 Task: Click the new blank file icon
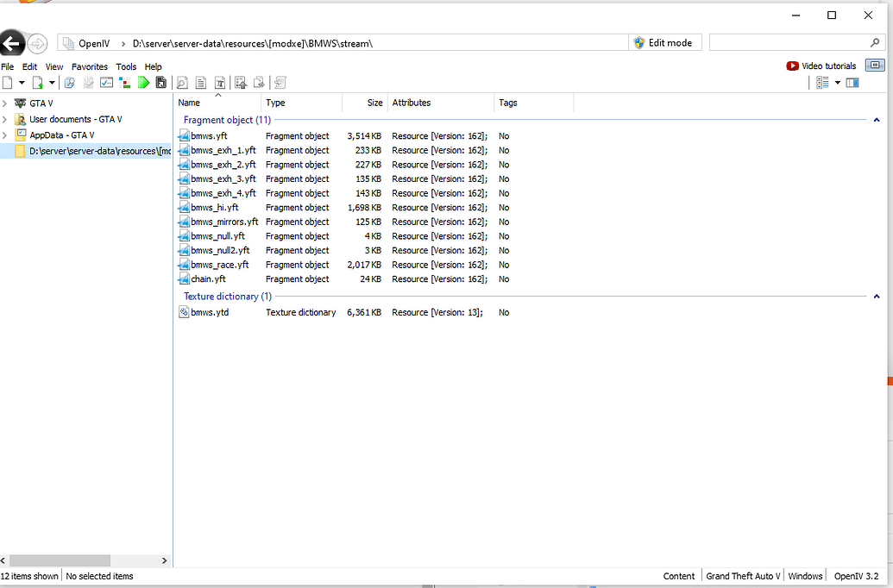(x=8, y=83)
